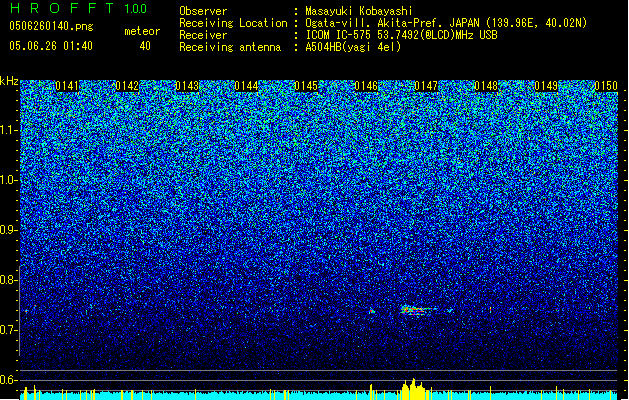629x400 pixels.
Task: Click the 0.9 kHz axis label
Action: tap(8, 230)
